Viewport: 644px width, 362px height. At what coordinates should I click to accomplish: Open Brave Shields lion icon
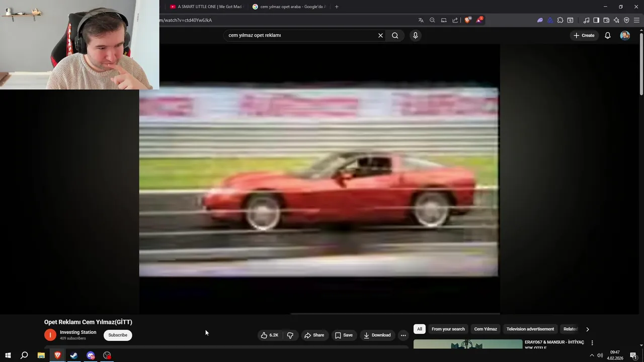tap(467, 20)
